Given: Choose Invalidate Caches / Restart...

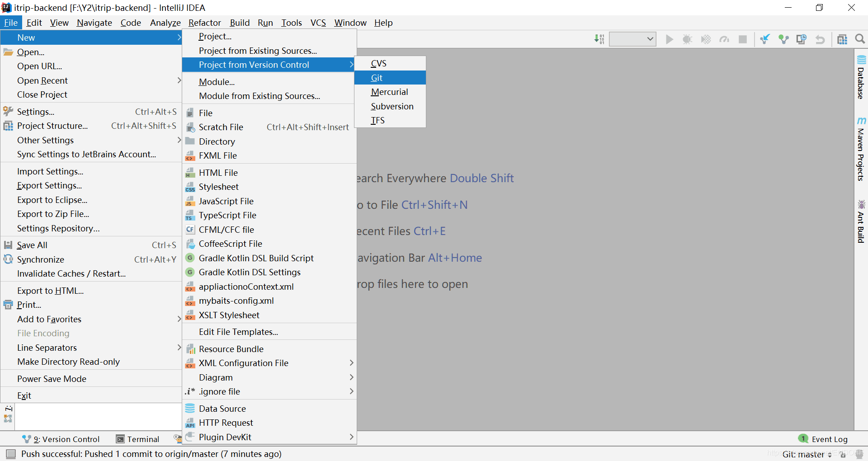Looking at the screenshot, I should (x=91, y=273).
